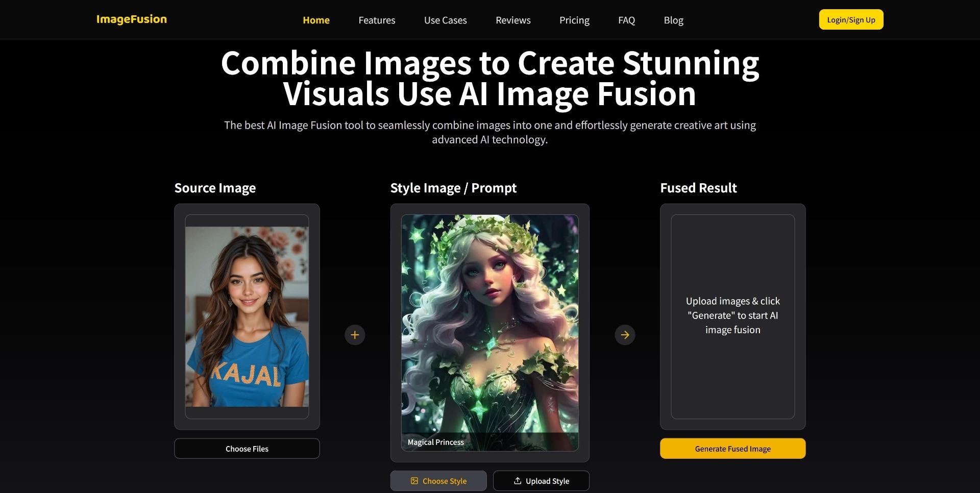Navigate to Reviews
980x493 pixels.
click(x=513, y=20)
